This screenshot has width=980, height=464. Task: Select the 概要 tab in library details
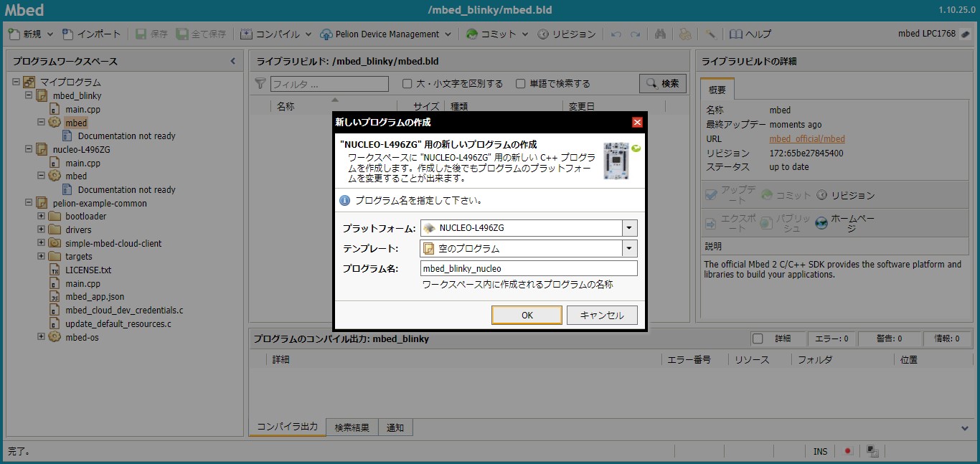717,90
